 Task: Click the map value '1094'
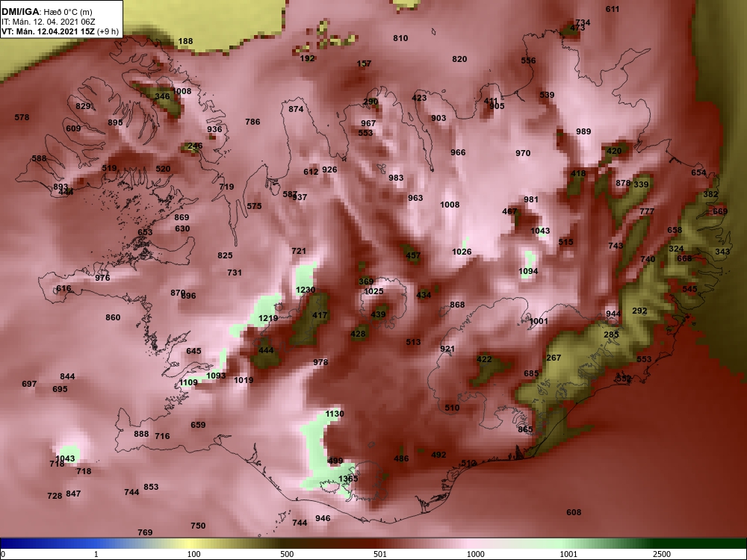[528, 272]
